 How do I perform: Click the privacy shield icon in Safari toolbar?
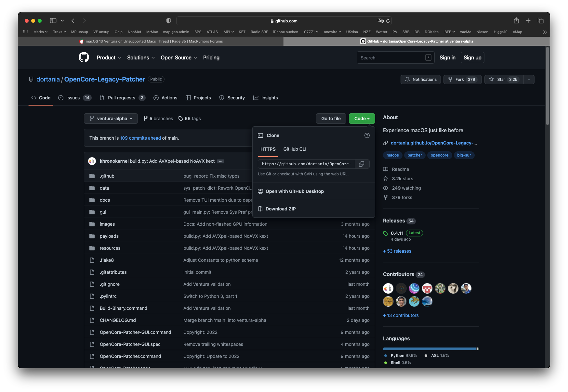coord(168,21)
